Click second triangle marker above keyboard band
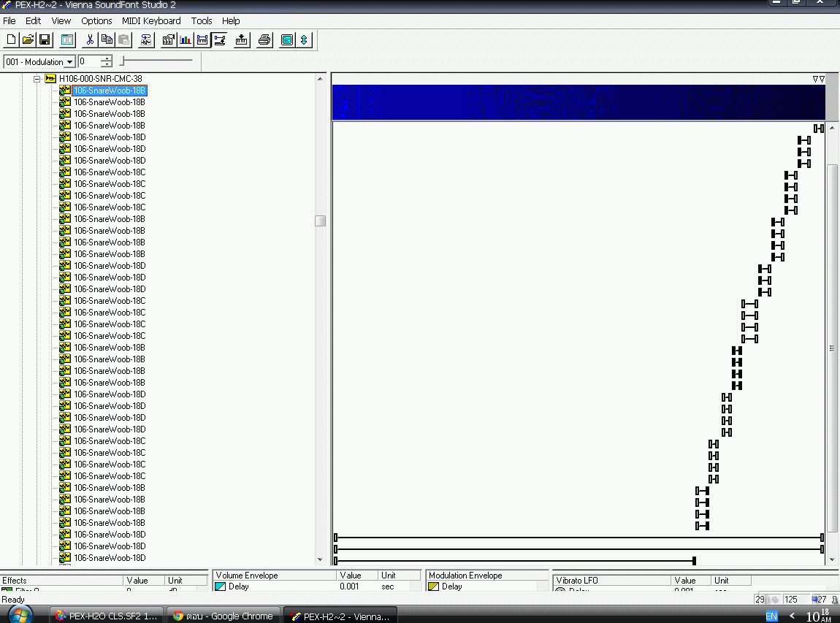Viewport: 840px width, 623px height. [x=822, y=79]
